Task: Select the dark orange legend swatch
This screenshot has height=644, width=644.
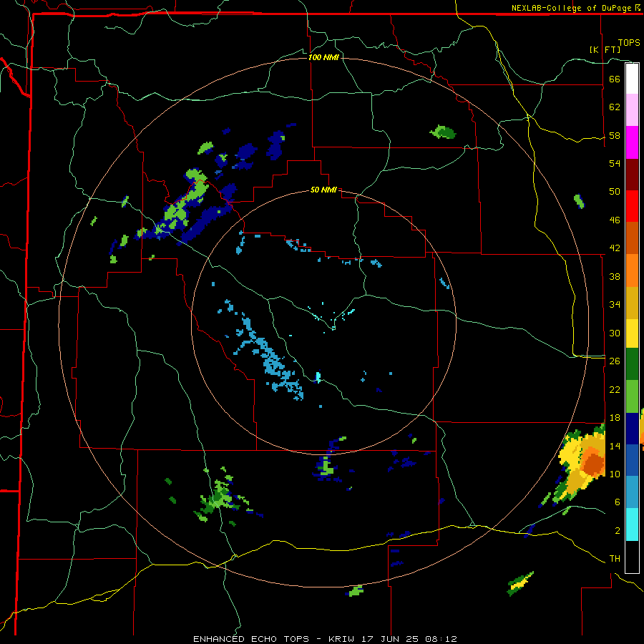Action: click(x=632, y=238)
